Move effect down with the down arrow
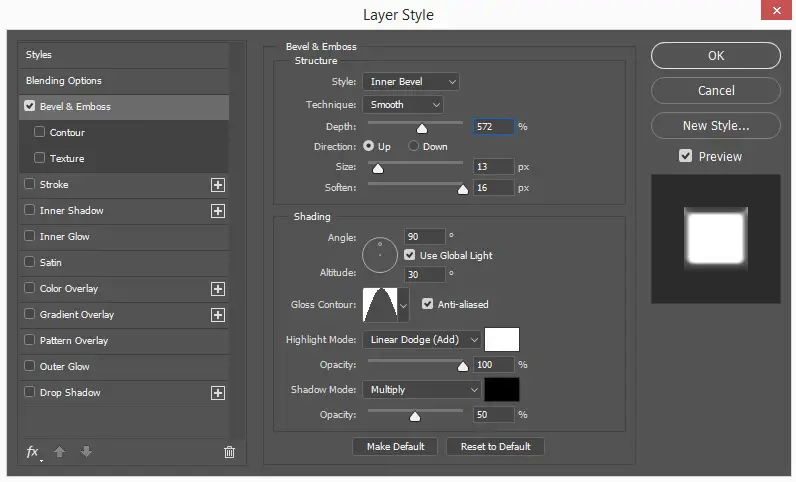This screenshot has width=796, height=482. [86, 452]
